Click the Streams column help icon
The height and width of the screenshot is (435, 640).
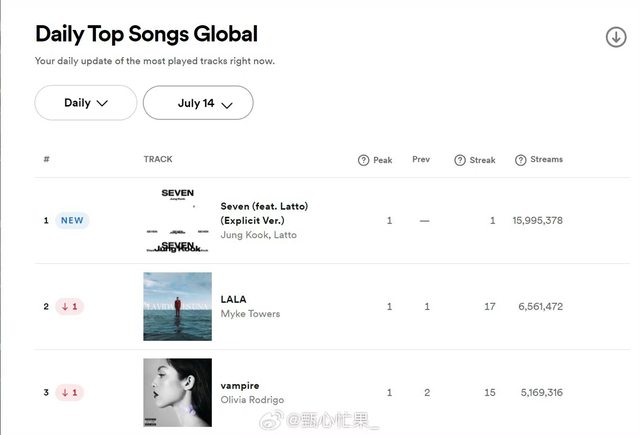pyautogui.click(x=520, y=160)
